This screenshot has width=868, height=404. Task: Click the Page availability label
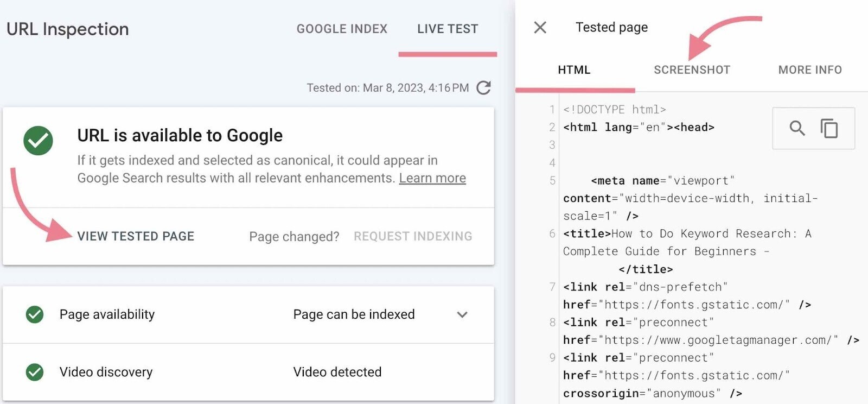pyautogui.click(x=107, y=314)
